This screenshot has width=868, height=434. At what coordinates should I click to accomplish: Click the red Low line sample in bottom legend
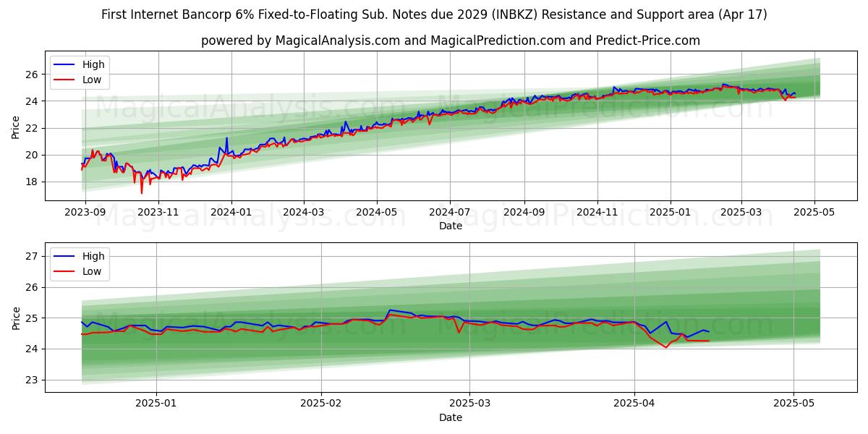(65, 271)
